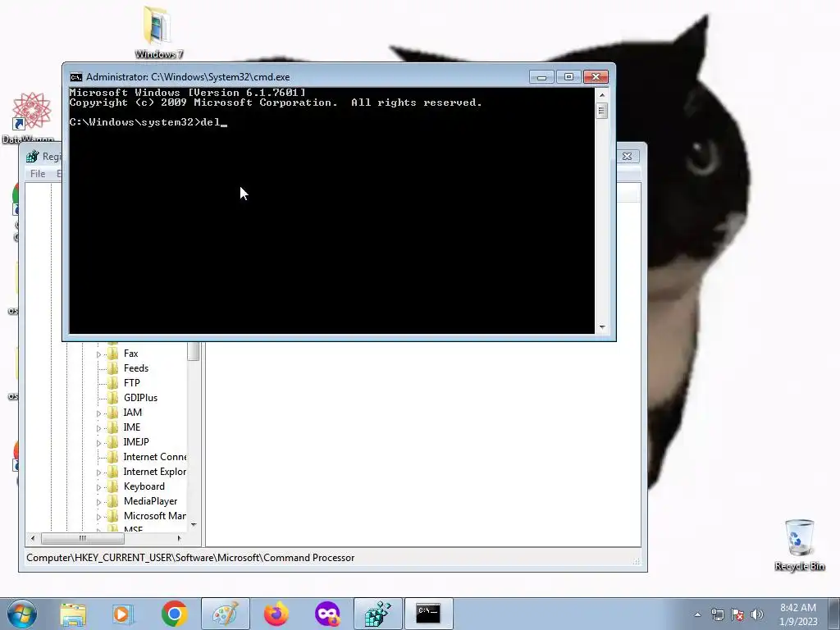Click the GDIPlus folder icon
The image size is (840, 630).
112,398
